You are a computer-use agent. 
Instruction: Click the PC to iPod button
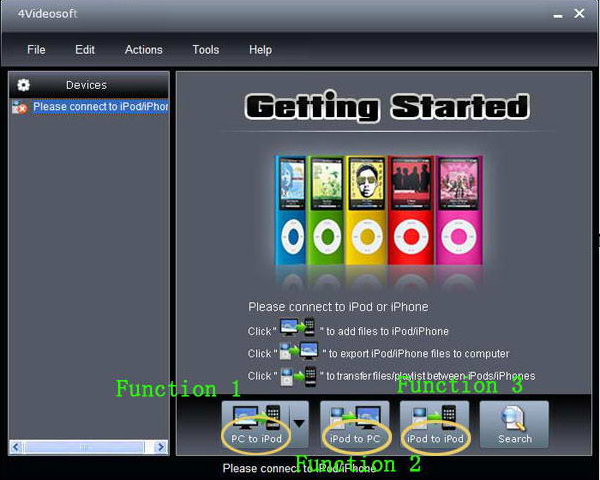click(x=256, y=424)
